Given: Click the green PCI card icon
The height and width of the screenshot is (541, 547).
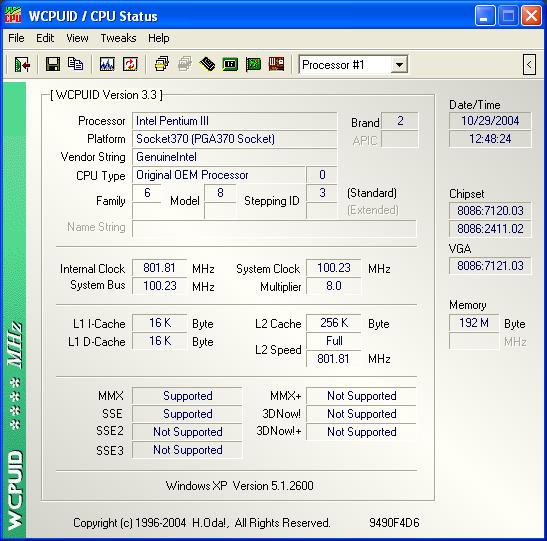Looking at the screenshot, I should [253, 65].
